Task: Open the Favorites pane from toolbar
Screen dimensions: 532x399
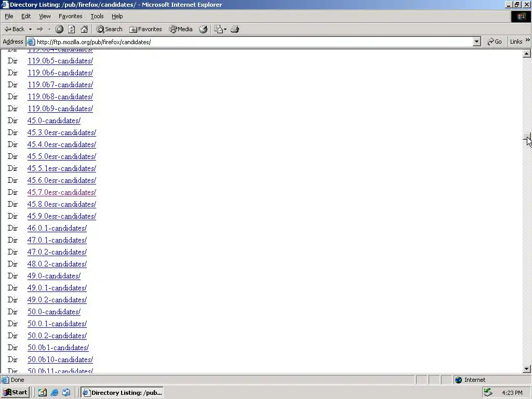Action: [x=145, y=29]
